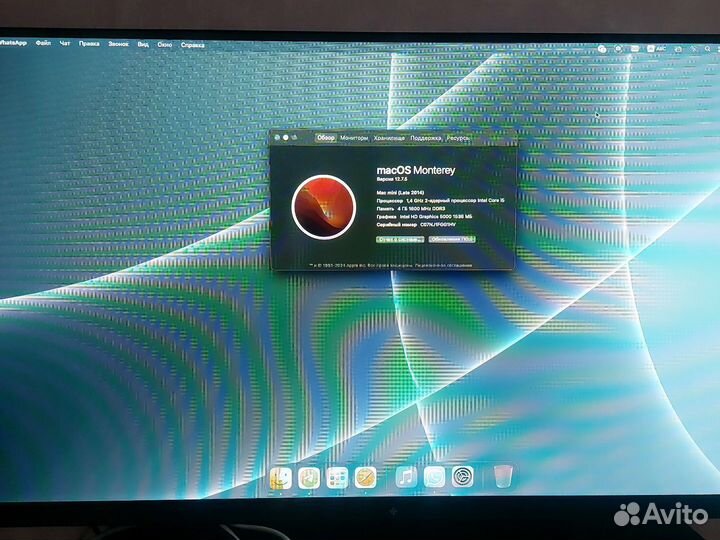Open the Maps app in the dock
720x540 pixels.
click(x=309, y=478)
